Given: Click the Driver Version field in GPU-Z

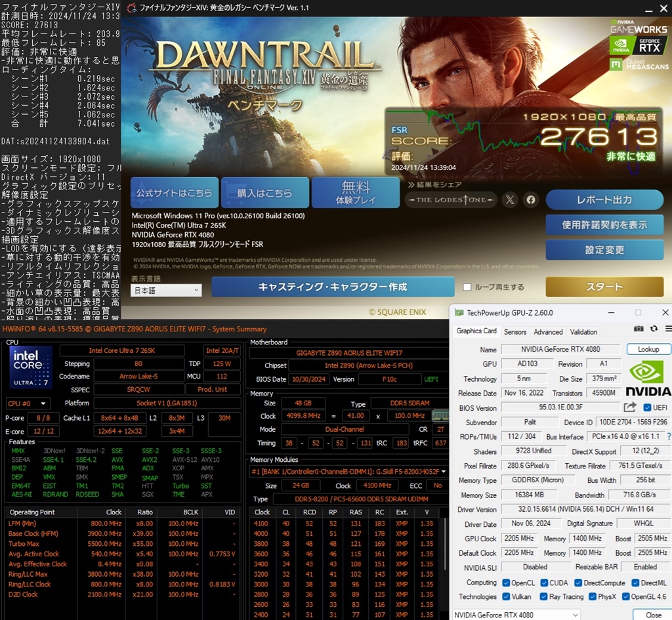Looking at the screenshot, I should coord(585,509).
